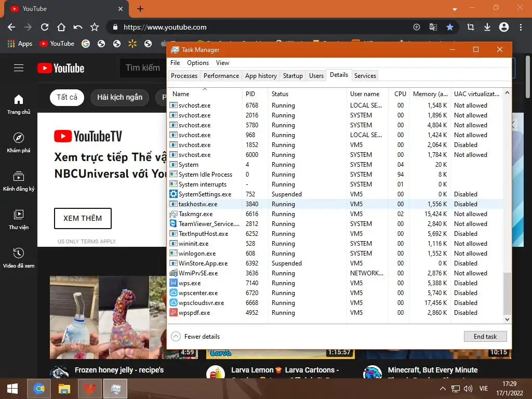Click the browser address bar URL
The height and width of the screenshot is (399, 532).
tap(165, 27)
